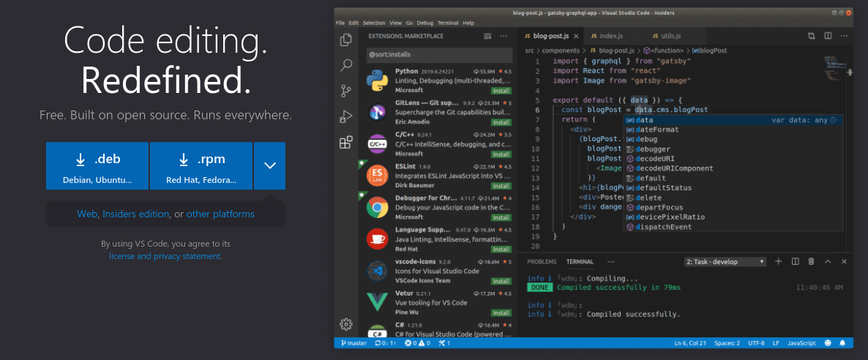Click the vscode-icons extension logo

click(x=377, y=270)
